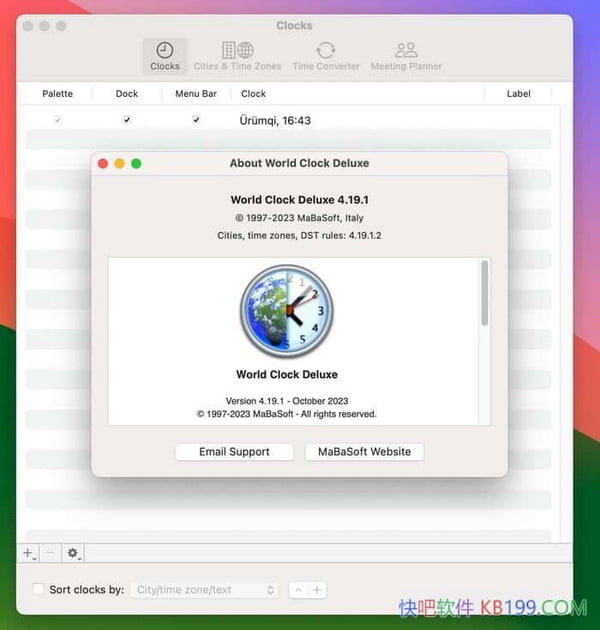The height and width of the screenshot is (630, 600).
Task: Click the About text area scrollbar
Action: (484, 293)
